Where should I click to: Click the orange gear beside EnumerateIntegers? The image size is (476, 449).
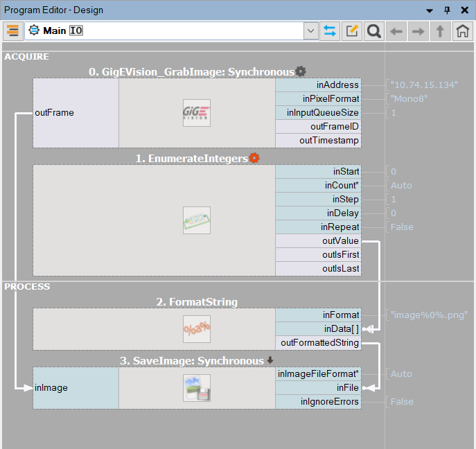254,158
